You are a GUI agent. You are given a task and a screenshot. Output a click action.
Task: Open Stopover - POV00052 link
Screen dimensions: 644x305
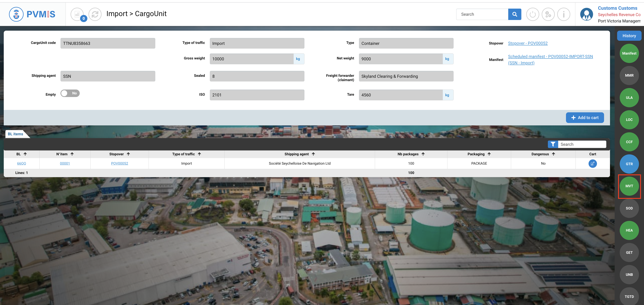(x=528, y=43)
